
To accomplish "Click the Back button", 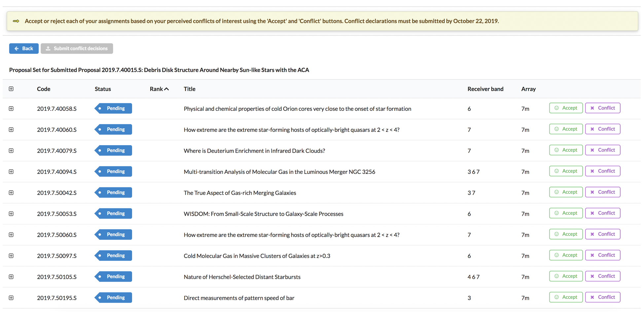I will (24, 48).
